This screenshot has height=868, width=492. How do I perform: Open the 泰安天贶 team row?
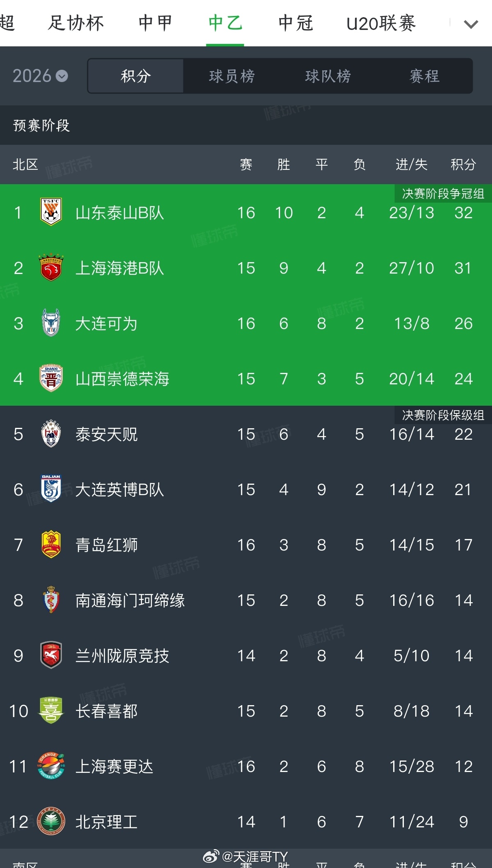coord(246,434)
